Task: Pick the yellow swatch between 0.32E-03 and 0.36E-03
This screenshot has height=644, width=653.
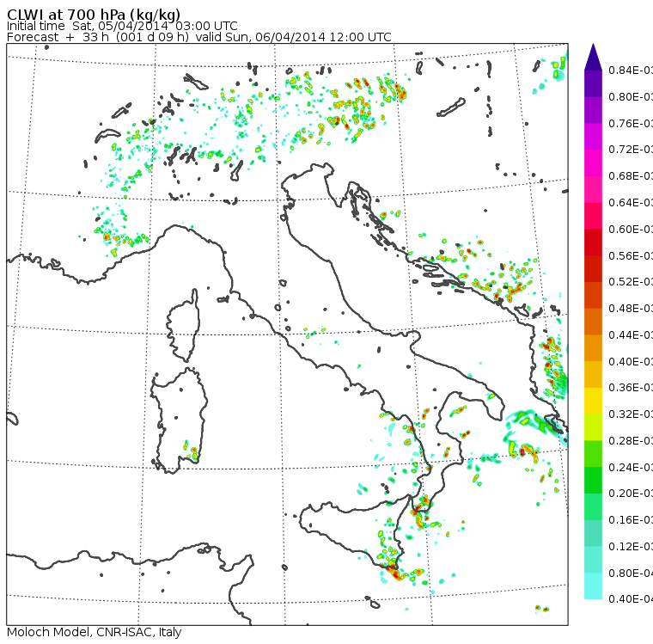Action: point(593,401)
